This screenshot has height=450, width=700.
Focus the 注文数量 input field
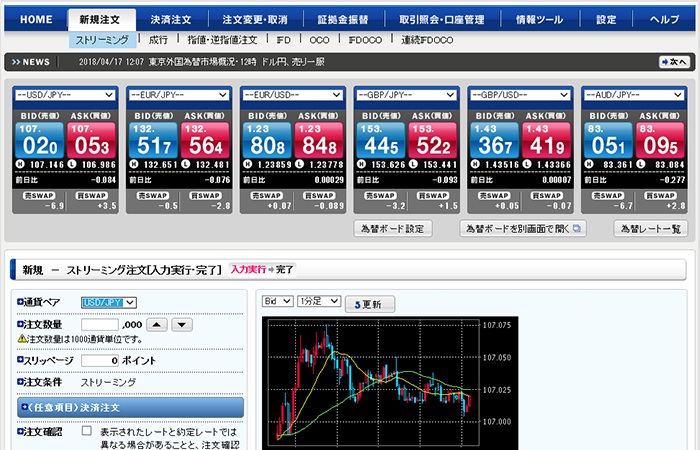(x=100, y=325)
